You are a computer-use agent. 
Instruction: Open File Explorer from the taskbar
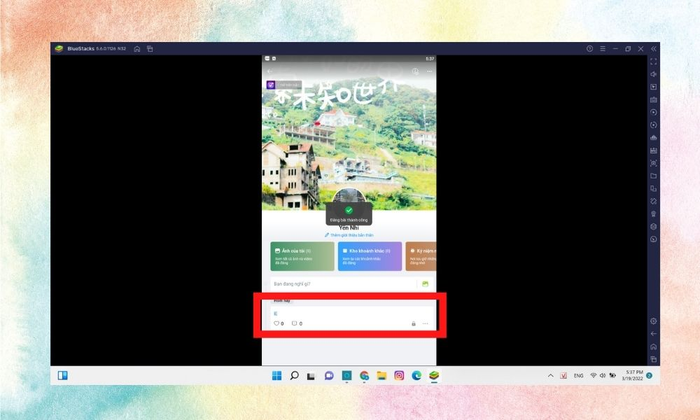point(381,376)
